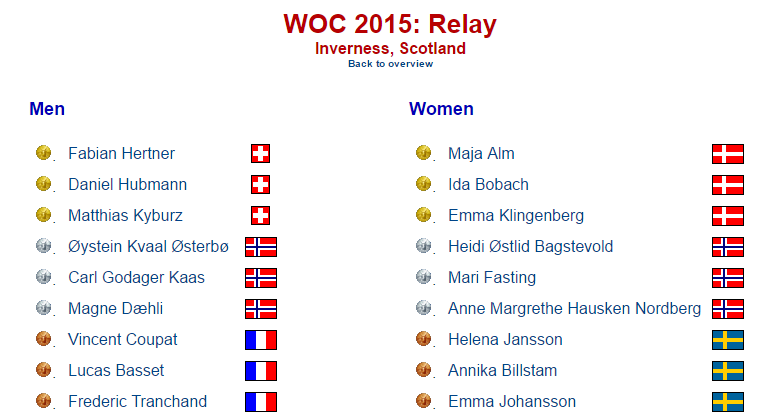Click the Danish flag beside Maja Alm

728,153
